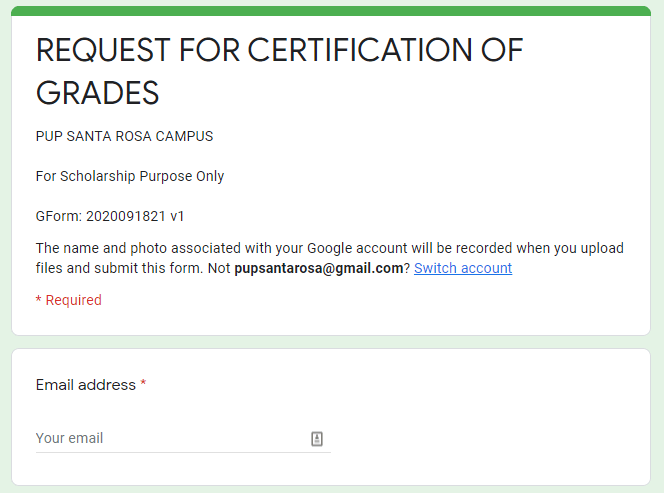This screenshot has width=664, height=493.
Task: Click the question mark after gmail.com
Action: [407, 268]
